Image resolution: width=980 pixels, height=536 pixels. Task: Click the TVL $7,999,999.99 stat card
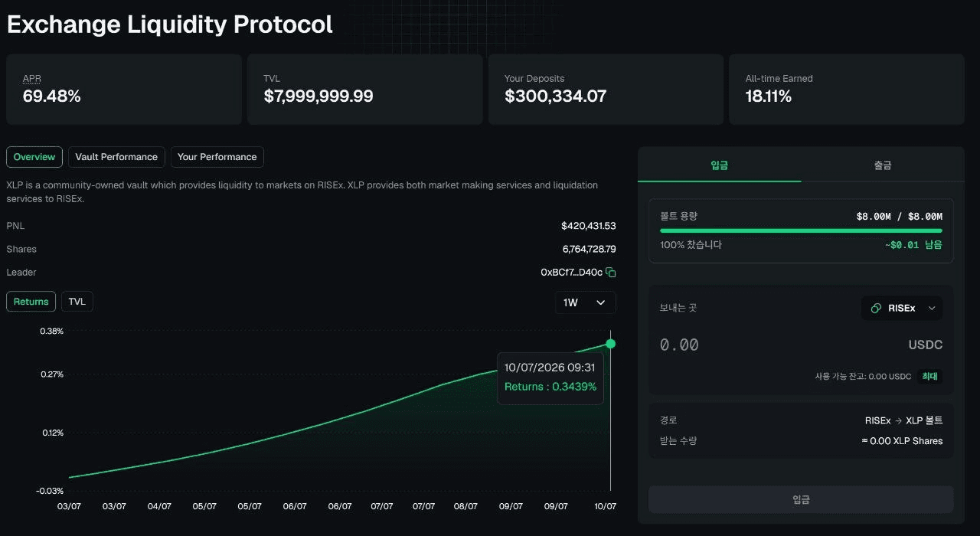pyautogui.click(x=364, y=90)
